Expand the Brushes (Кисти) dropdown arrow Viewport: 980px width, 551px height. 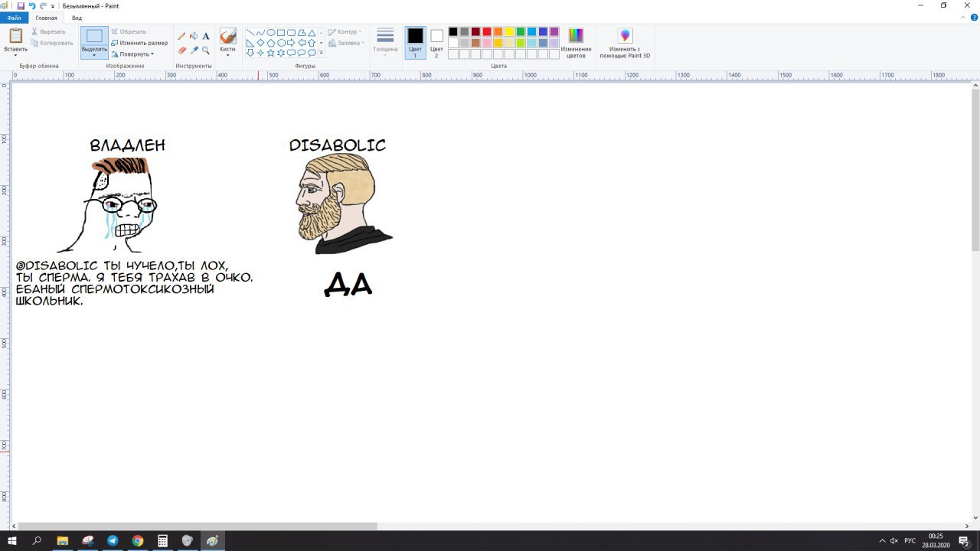227,54
